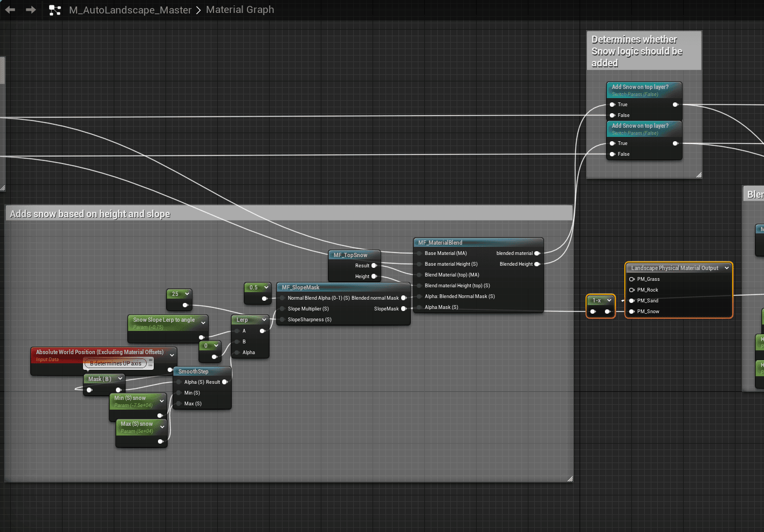764x532 pixels.
Task: Click the 'Param (5e+04)' label under Max (S) snow
Action: tap(137, 431)
